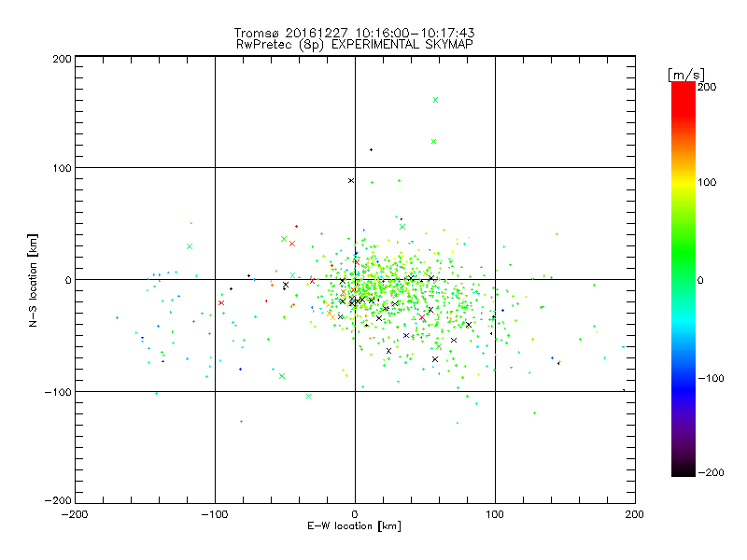Image resolution: width=747 pixels, height=560 pixels.
Task: Click the black X marker near y=90 km
Action: (x=351, y=180)
